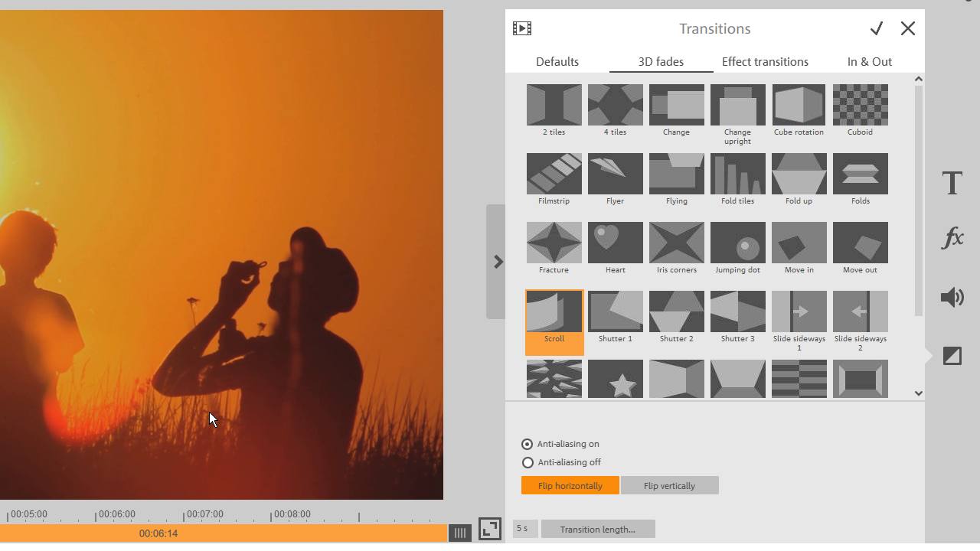The height and width of the screenshot is (551, 980).
Task: Open the audio speaker settings
Action: point(952,297)
